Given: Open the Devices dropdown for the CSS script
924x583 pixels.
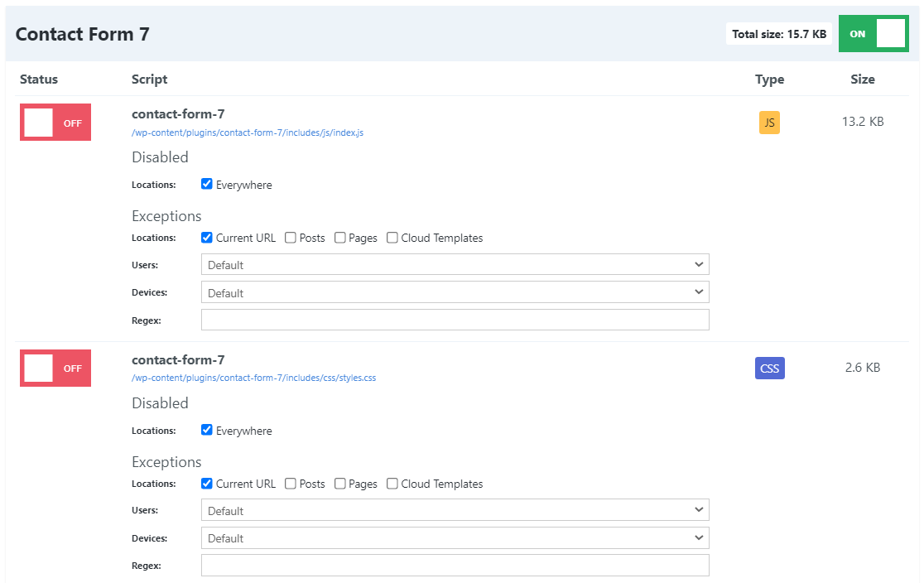Looking at the screenshot, I should 455,537.
